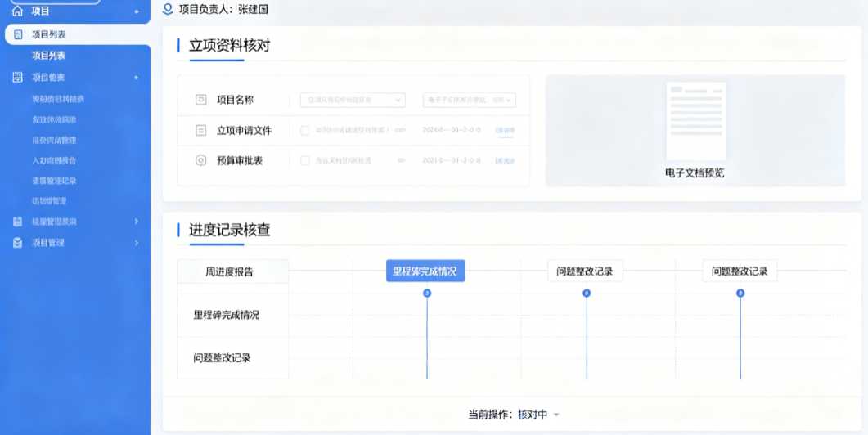Expand the 项目 sidebar section arrow

point(136,11)
